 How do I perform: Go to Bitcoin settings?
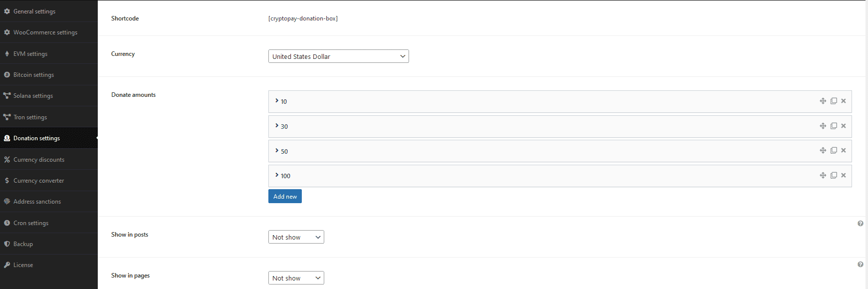(49, 75)
